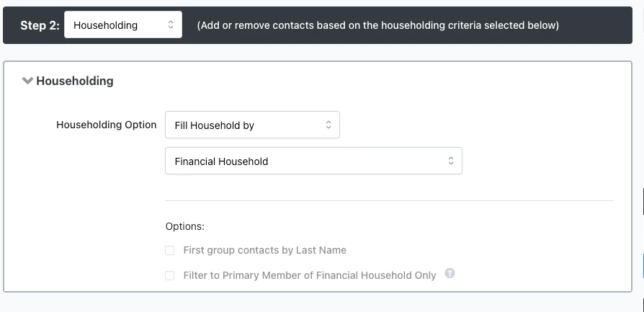Click the "Financial Household" selected value text

(221, 161)
